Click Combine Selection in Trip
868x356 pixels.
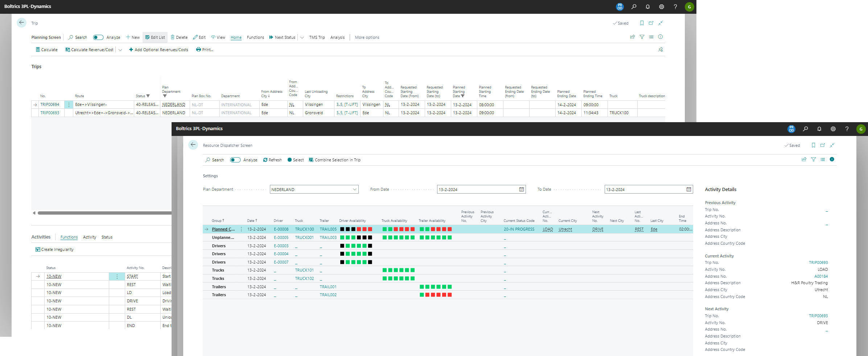[335, 160]
